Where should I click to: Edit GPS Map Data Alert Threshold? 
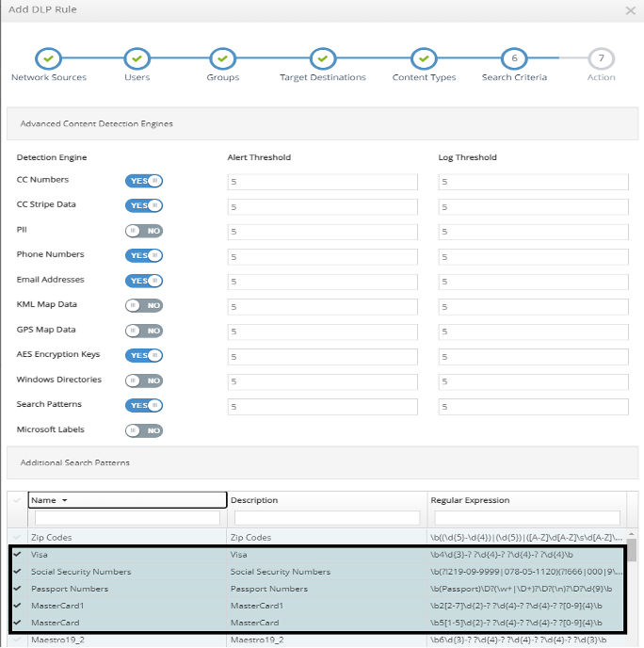pyautogui.click(x=323, y=332)
